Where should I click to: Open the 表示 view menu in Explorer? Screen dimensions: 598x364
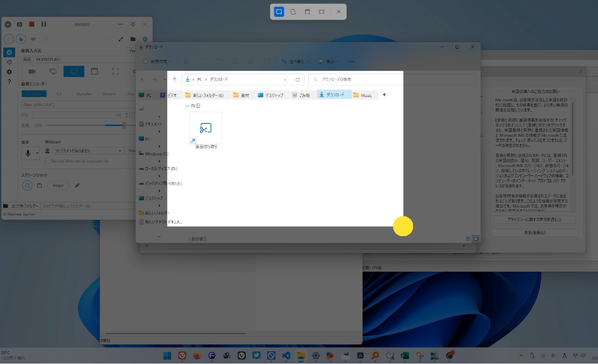(328, 61)
